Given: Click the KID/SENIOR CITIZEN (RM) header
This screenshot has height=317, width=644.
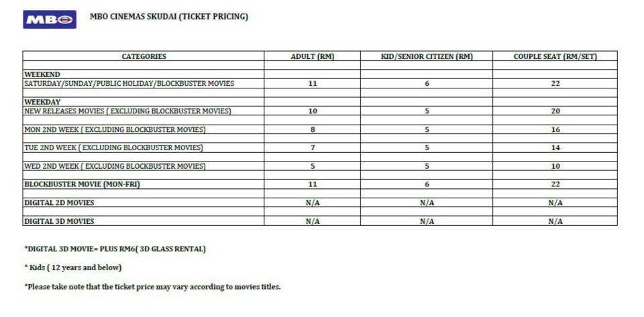Looking at the screenshot, I should [x=427, y=56].
